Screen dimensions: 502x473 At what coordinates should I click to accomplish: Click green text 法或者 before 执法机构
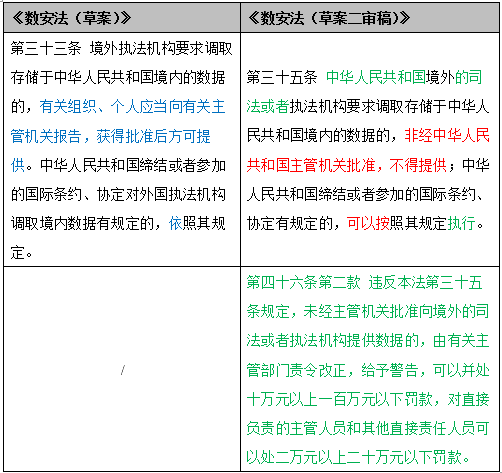click(268, 107)
